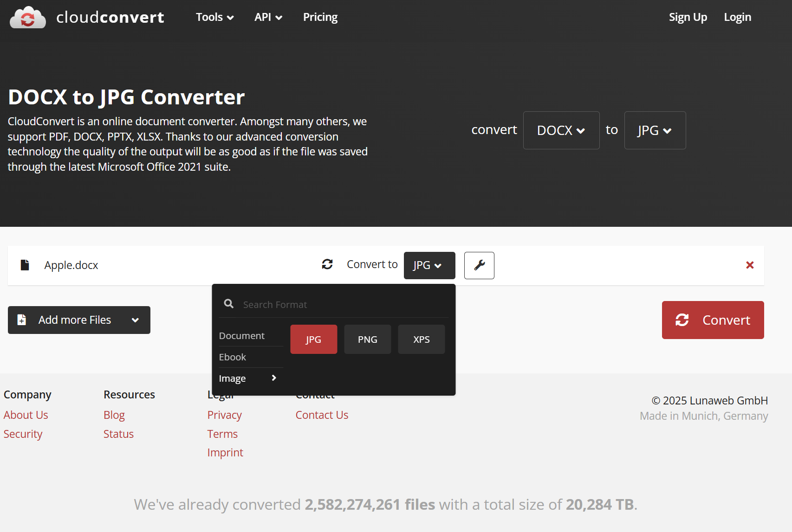Click the magnifier icon in format search
The width and height of the screenshot is (792, 532).
[229, 304]
